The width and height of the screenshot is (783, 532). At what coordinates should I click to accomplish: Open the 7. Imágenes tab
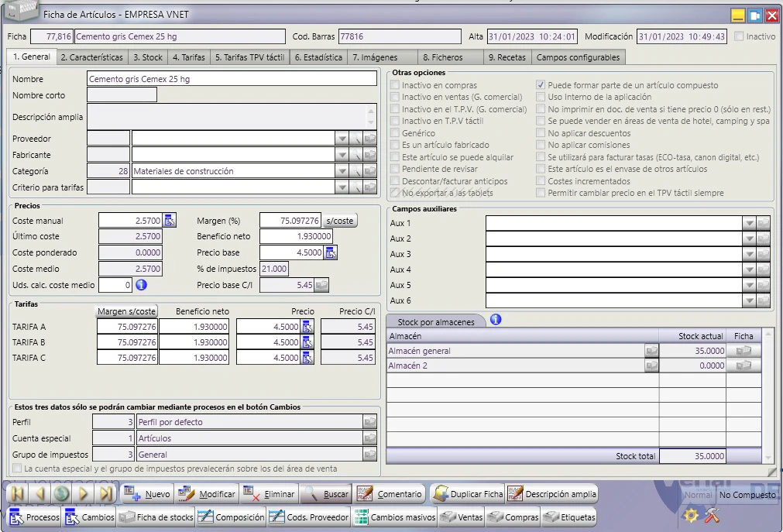point(375,57)
